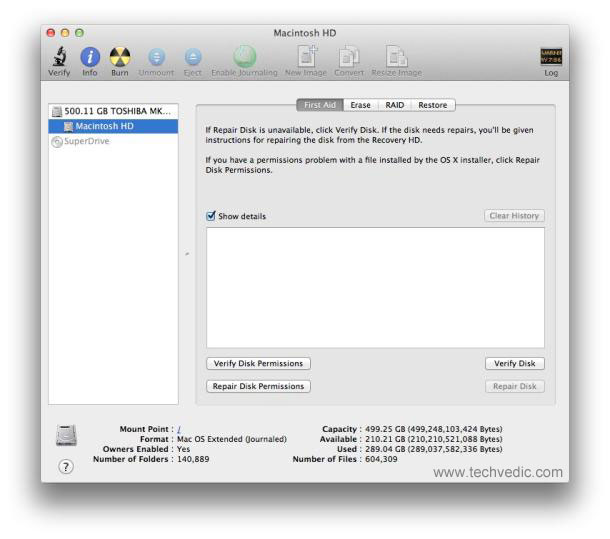
Task: Switch to the Erase tab
Action: coord(361,105)
